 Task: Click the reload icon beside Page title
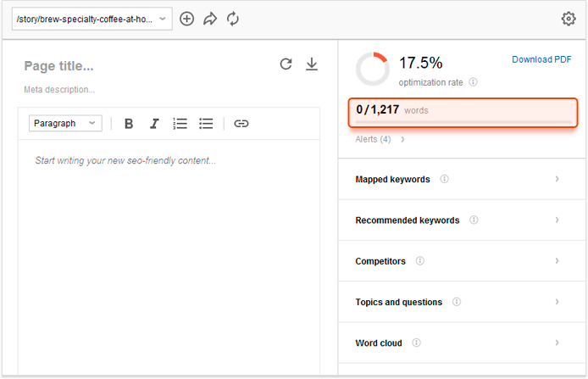(x=286, y=64)
